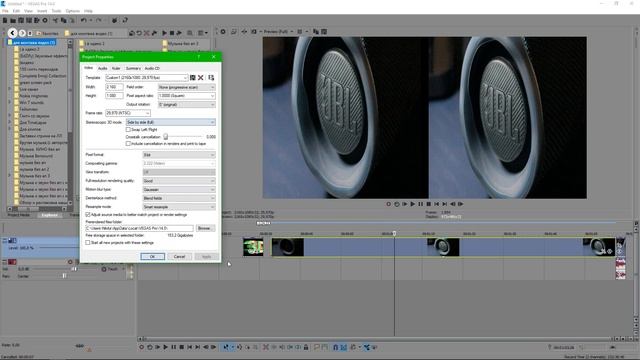Click the Width input field

(x=114, y=87)
